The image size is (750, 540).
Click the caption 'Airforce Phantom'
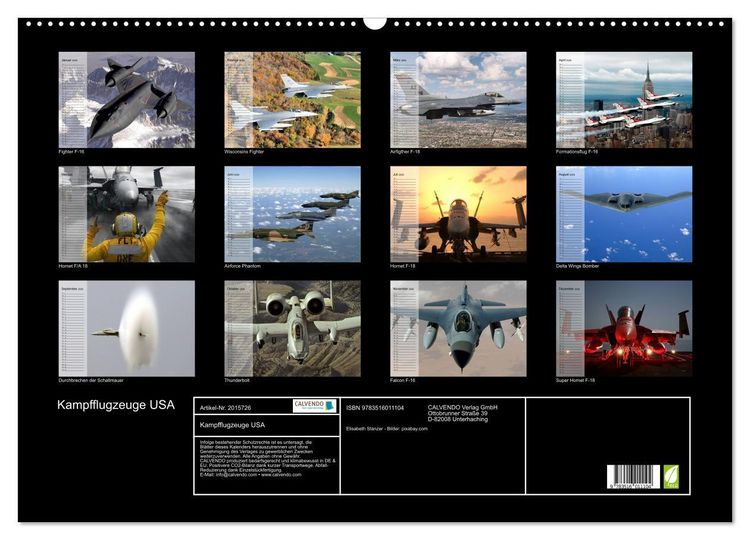point(243,266)
